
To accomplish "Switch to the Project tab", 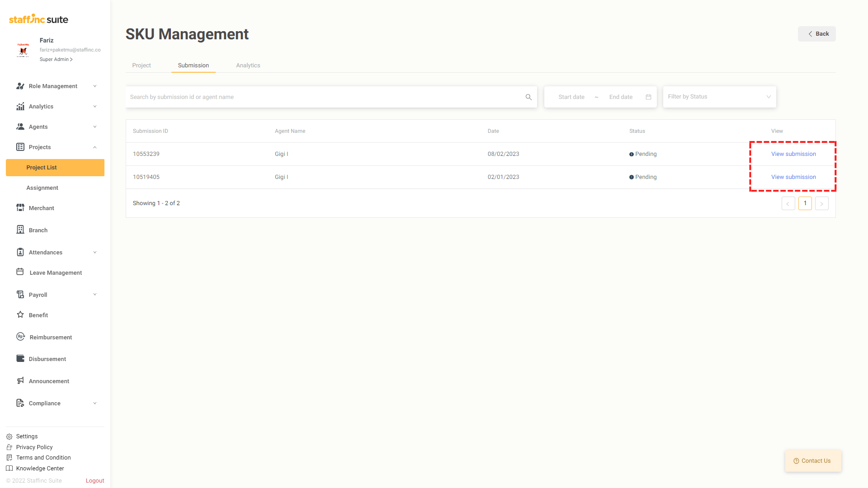I will point(142,66).
